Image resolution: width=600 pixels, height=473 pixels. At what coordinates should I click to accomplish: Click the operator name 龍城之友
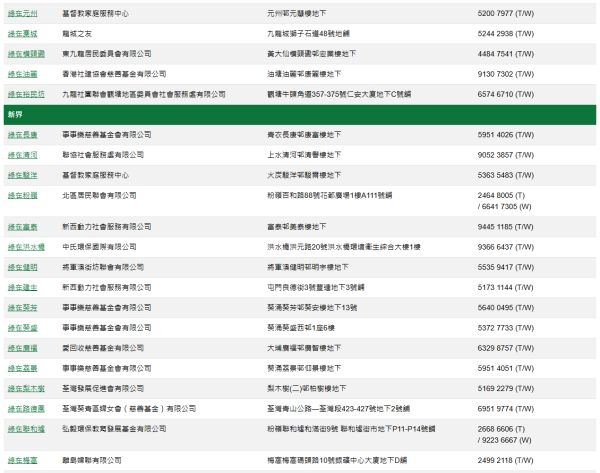coord(77,34)
